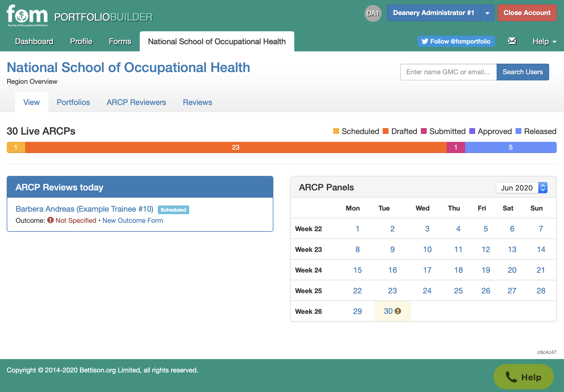The width and height of the screenshot is (564, 392).
Task: Select calendar day 9 in Week 23
Action: [x=392, y=249]
